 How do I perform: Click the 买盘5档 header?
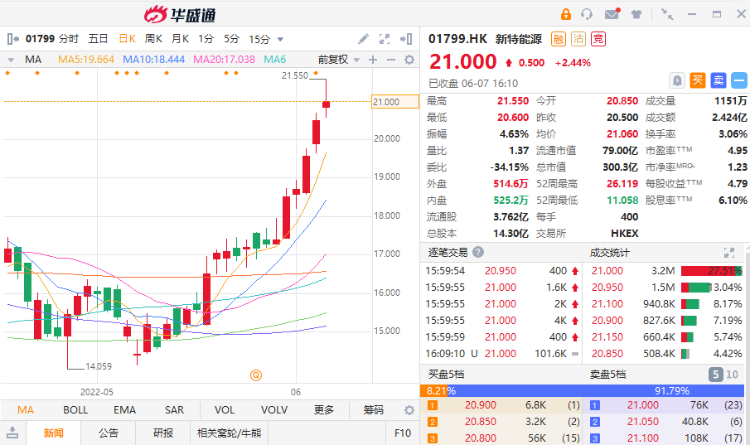click(x=446, y=374)
